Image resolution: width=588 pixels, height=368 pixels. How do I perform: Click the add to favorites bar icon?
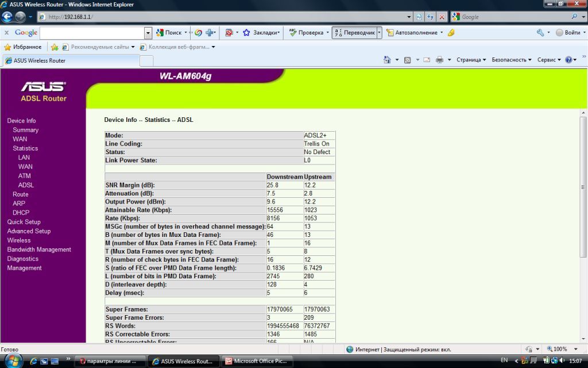(x=55, y=47)
